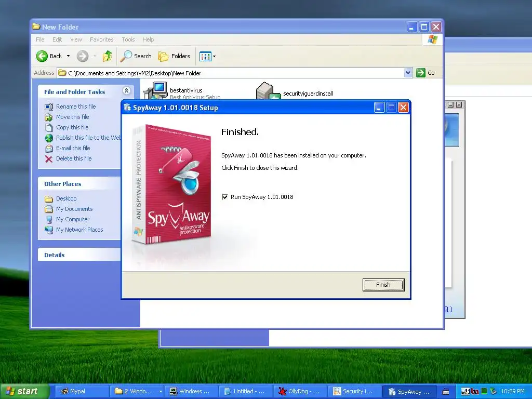Click E-mail this file link

(x=73, y=148)
